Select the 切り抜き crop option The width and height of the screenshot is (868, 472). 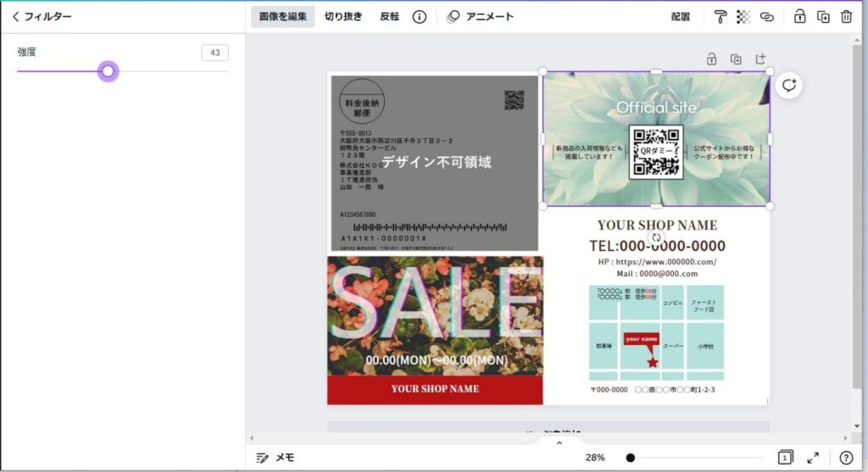pos(343,17)
